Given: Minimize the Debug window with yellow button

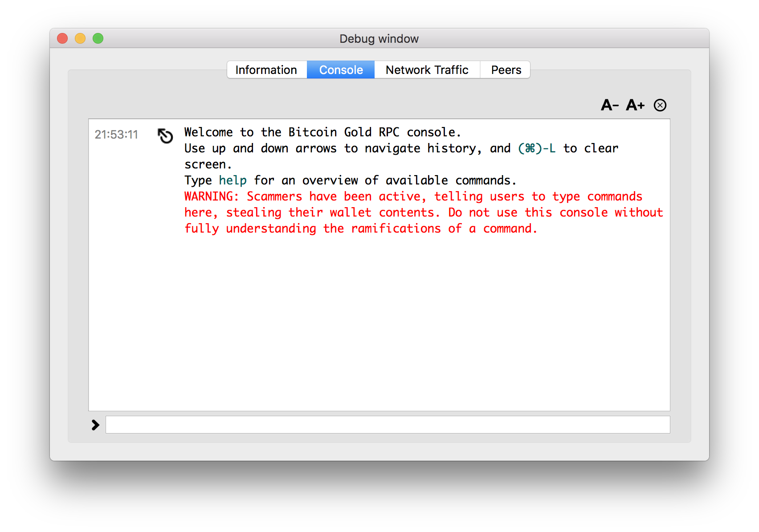Looking at the screenshot, I should tap(80, 38).
